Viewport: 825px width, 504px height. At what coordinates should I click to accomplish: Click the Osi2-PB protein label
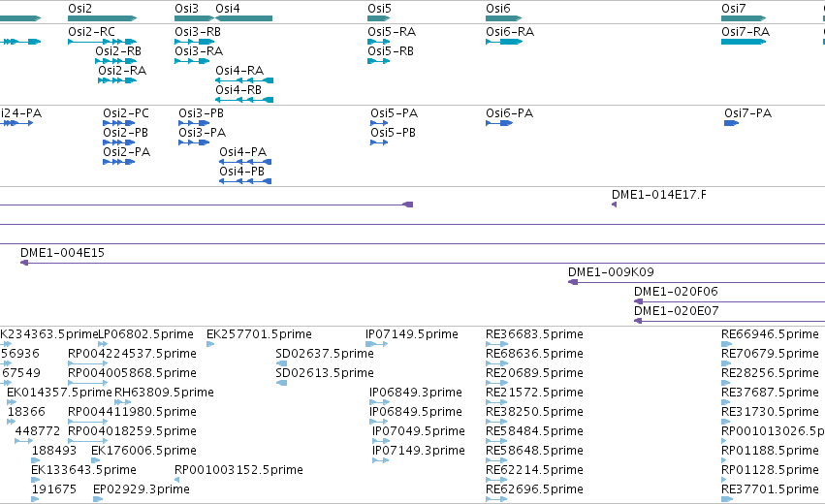[125, 133]
